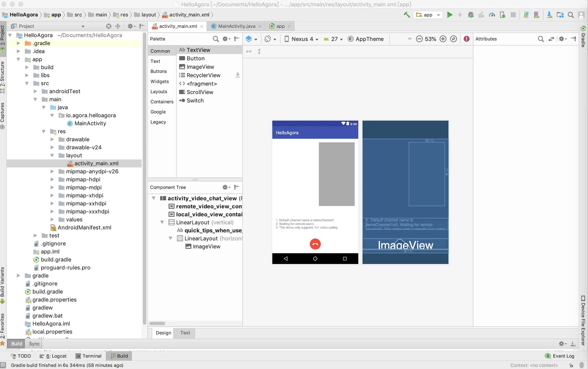
Task: Select the Design editor tab
Action: pyautogui.click(x=163, y=333)
